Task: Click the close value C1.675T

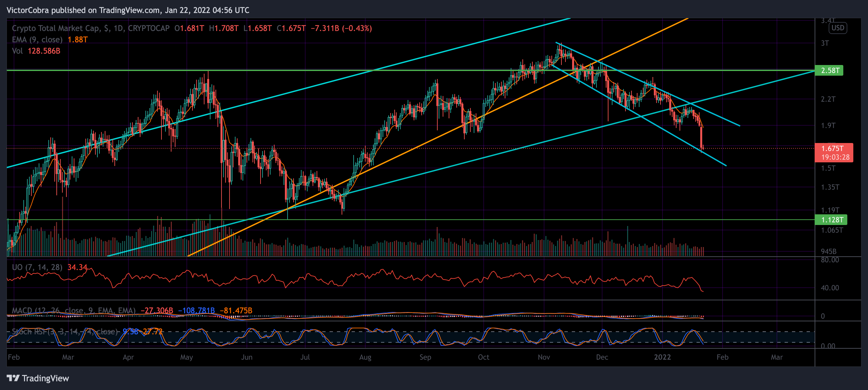Action: [x=291, y=28]
